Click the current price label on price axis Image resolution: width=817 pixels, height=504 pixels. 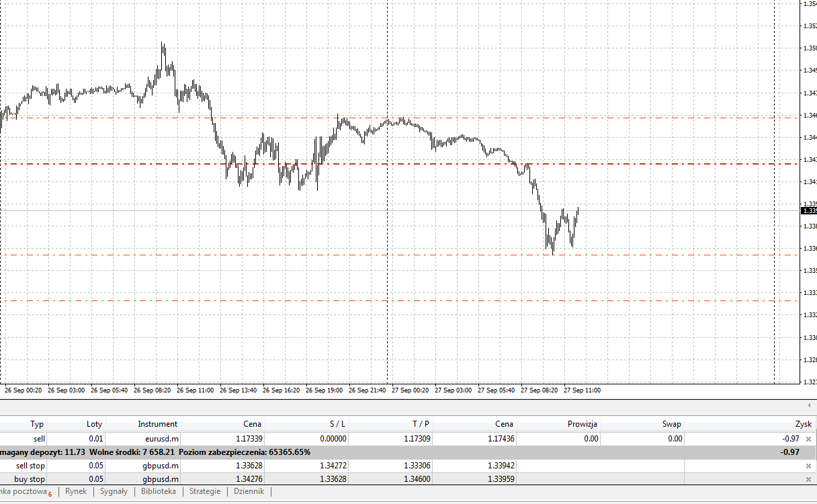coord(808,210)
